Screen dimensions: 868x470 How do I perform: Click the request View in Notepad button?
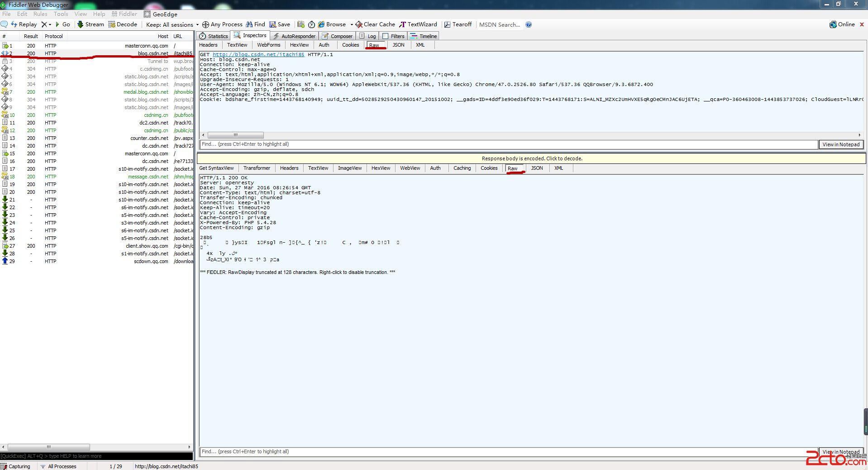pyautogui.click(x=841, y=144)
